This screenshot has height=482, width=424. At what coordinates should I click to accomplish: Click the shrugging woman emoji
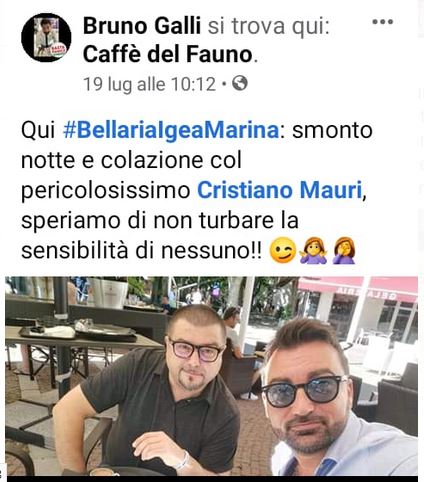[313, 250]
